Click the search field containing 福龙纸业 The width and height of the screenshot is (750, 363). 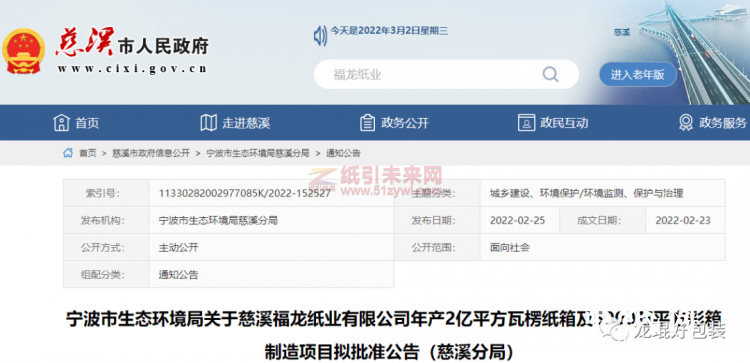pyautogui.click(x=446, y=74)
